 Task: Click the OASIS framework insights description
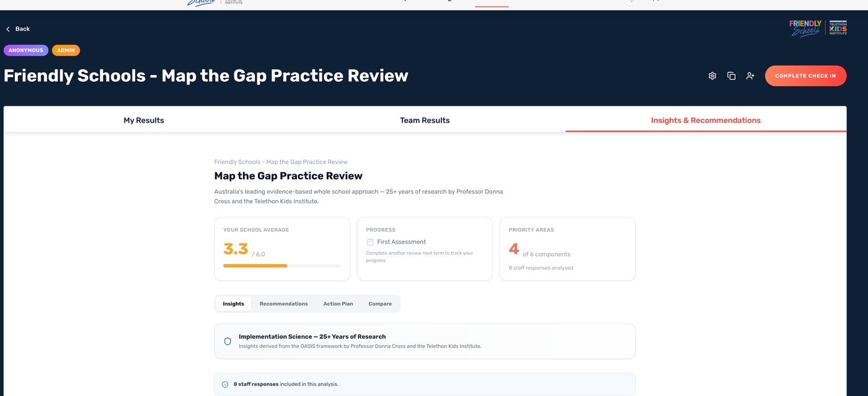pos(360,346)
